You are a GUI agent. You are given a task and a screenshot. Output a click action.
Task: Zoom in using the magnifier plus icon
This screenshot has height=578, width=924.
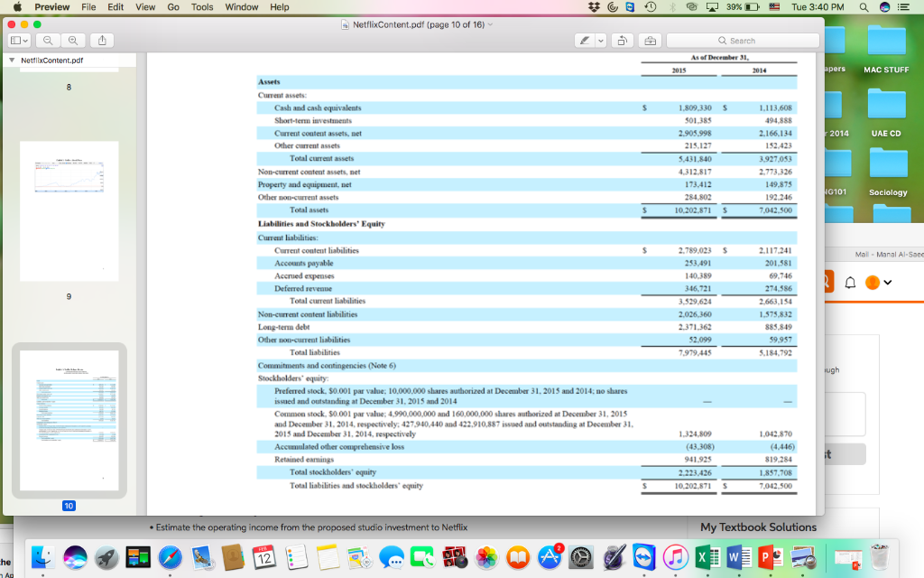(73, 41)
